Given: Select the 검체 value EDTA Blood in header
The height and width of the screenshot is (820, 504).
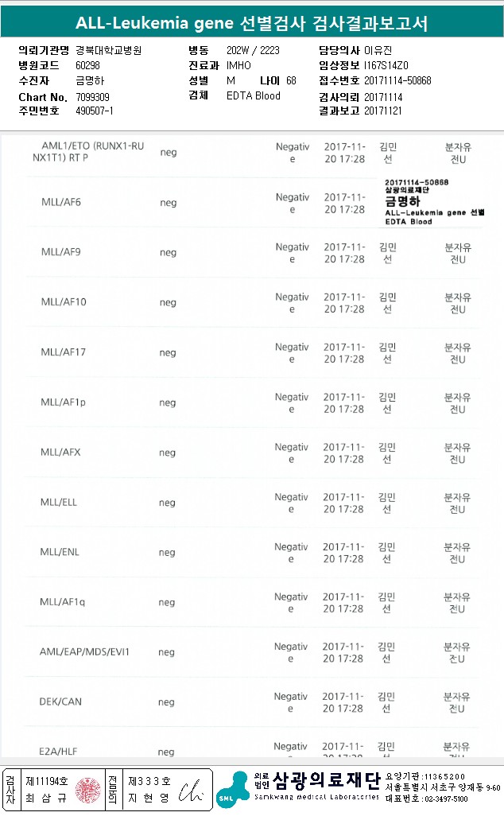Looking at the screenshot, I should point(254,96).
